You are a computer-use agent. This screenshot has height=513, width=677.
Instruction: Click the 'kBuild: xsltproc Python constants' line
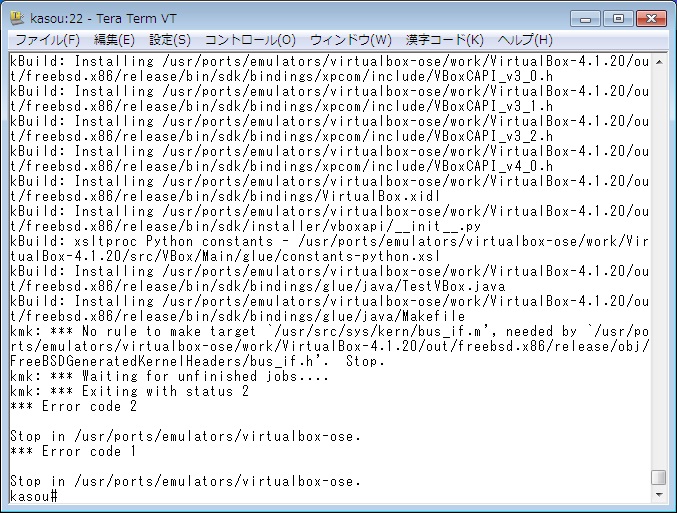click(x=329, y=241)
